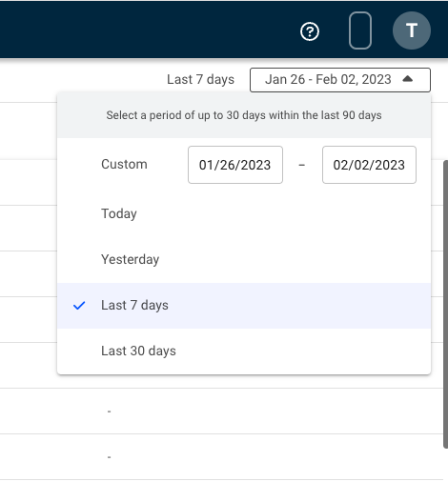
Task: Click the 01/26/2023 start date field
Action: (x=235, y=165)
